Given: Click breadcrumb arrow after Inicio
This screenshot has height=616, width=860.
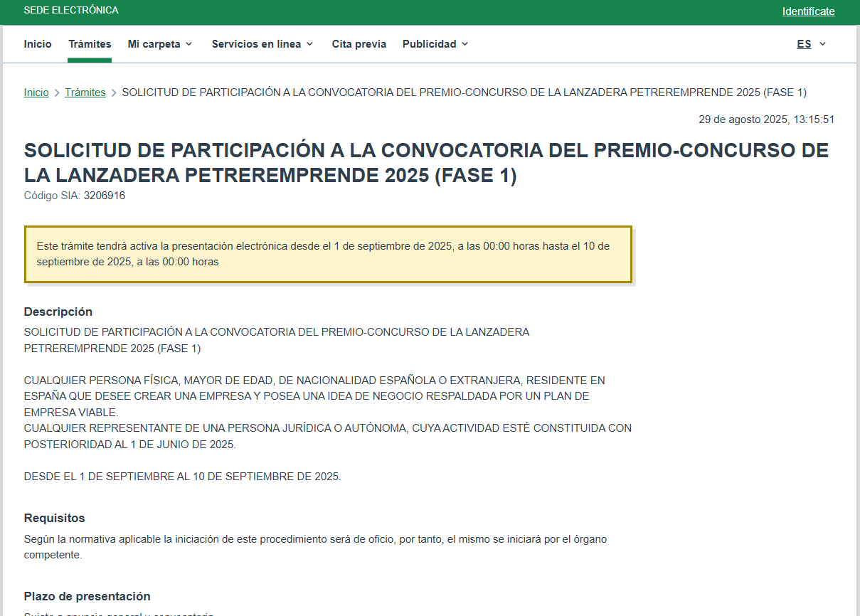Looking at the screenshot, I should 57,93.
